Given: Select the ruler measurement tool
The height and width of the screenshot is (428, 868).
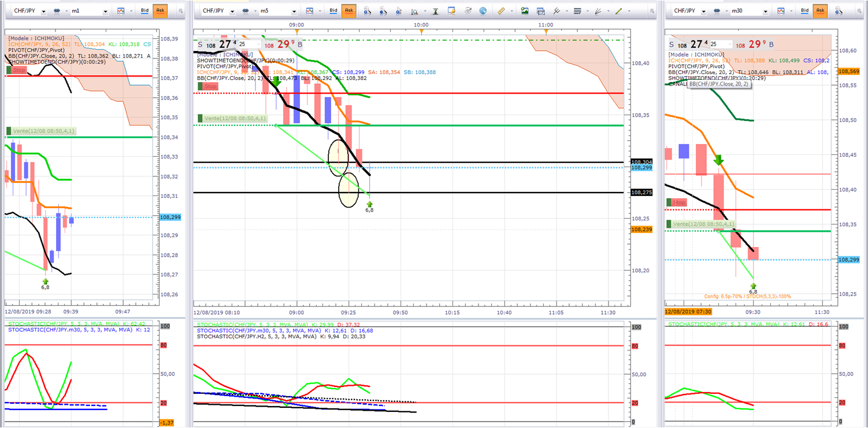Looking at the screenshot, I should 501,11.
